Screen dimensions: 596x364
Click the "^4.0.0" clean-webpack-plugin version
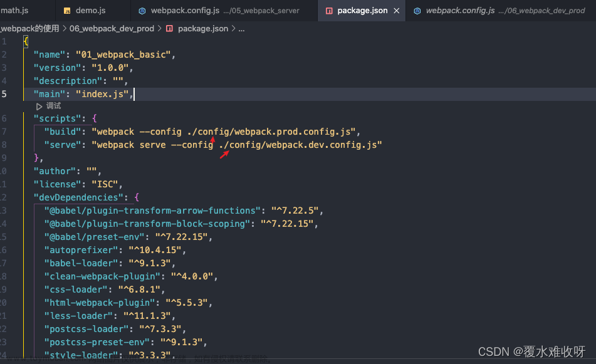(x=192, y=277)
